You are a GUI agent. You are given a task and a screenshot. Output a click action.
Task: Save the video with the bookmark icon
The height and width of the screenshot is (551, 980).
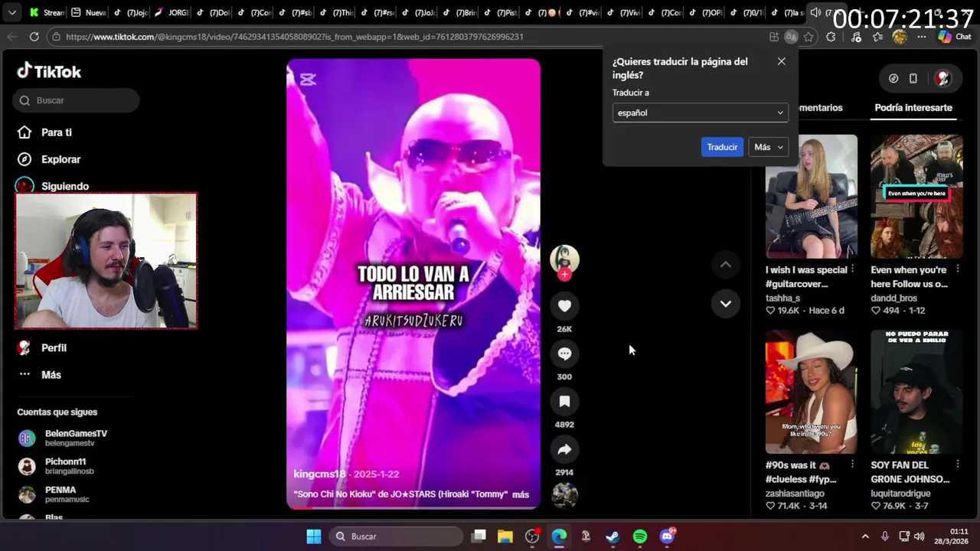(564, 402)
